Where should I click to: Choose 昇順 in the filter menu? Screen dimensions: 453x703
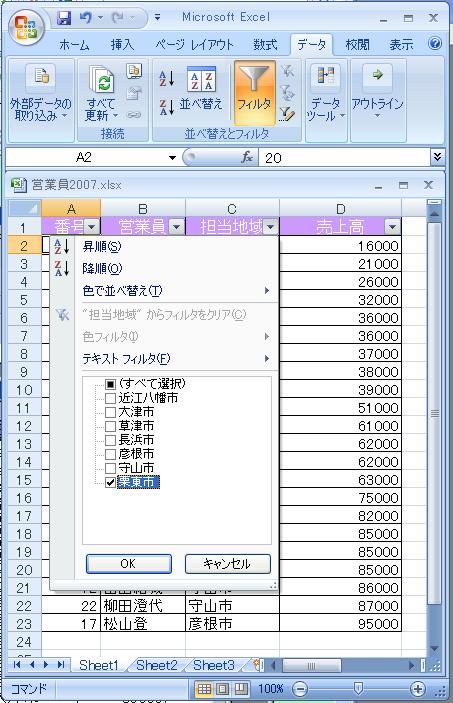[102, 246]
